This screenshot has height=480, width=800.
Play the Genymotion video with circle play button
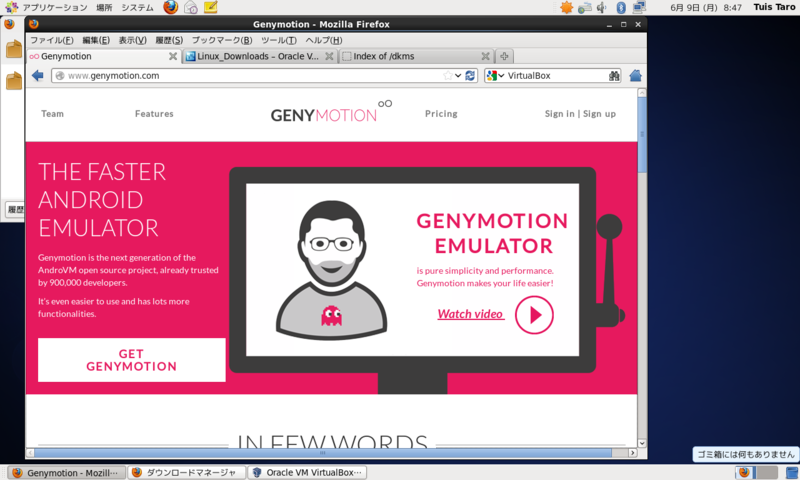tap(534, 315)
